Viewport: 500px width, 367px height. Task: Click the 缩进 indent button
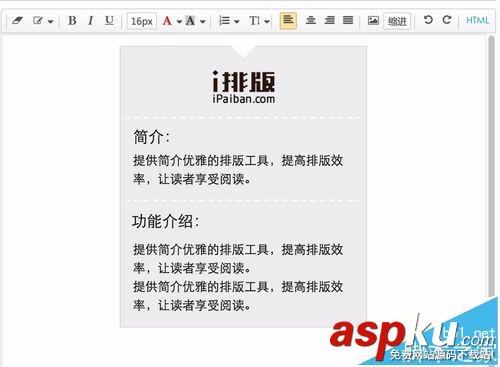click(397, 21)
